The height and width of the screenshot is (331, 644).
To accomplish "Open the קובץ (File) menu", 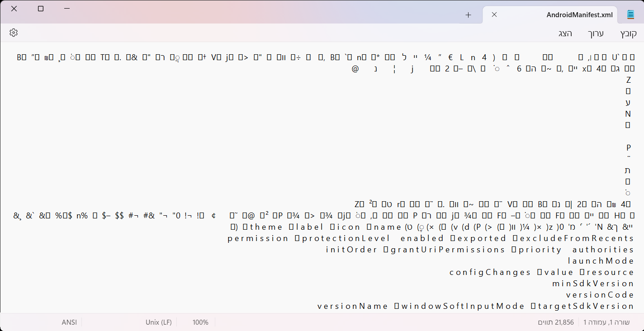I will 628,33.
